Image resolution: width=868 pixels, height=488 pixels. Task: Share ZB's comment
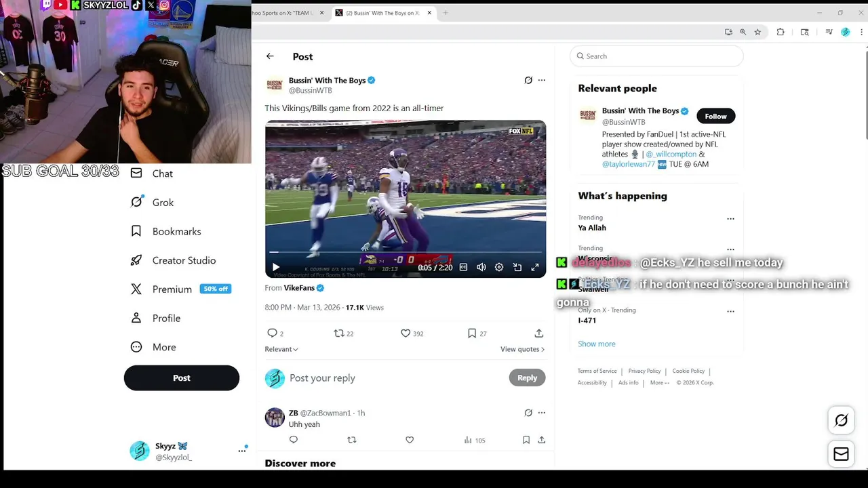pyautogui.click(x=541, y=440)
